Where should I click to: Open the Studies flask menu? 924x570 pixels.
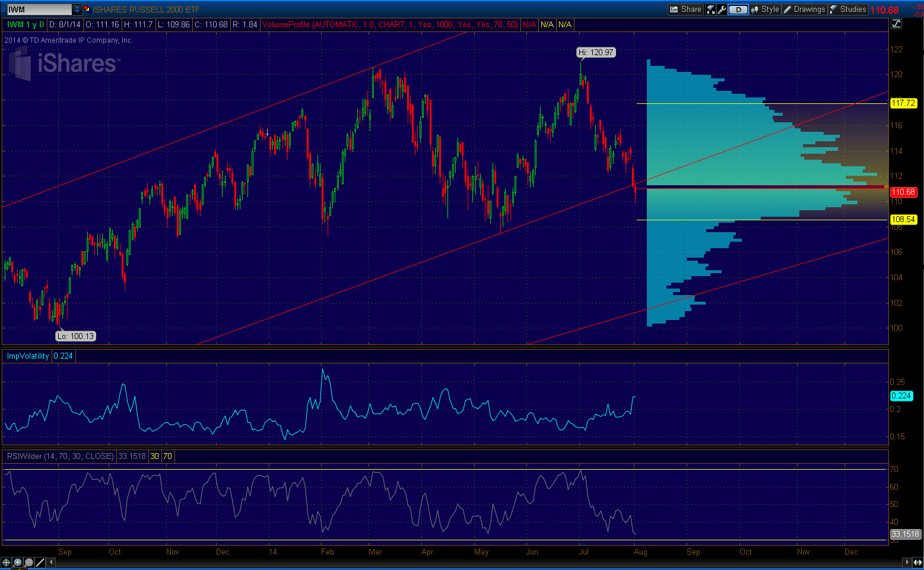(x=848, y=9)
